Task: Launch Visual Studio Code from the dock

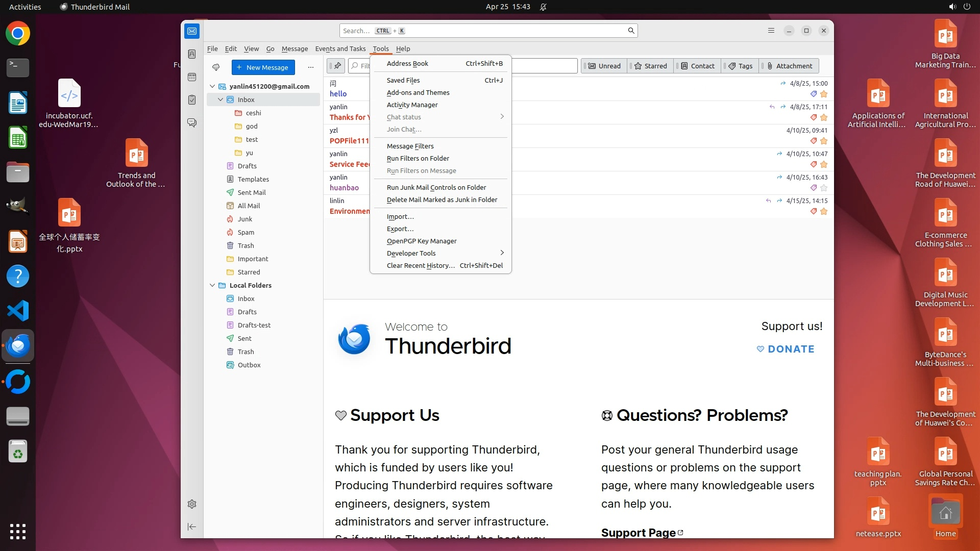Action: [x=18, y=311]
